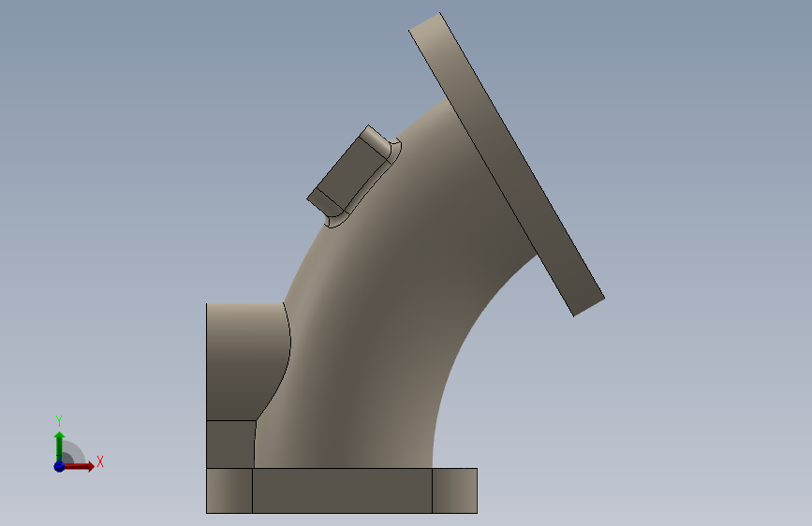Click the blue Z axis ball of the triad
812x526 pixels.
59,466
